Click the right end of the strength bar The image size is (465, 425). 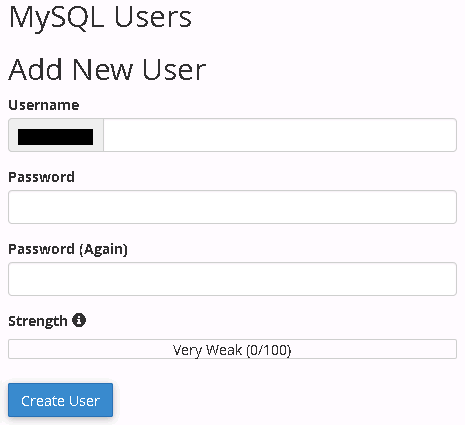pos(452,349)
